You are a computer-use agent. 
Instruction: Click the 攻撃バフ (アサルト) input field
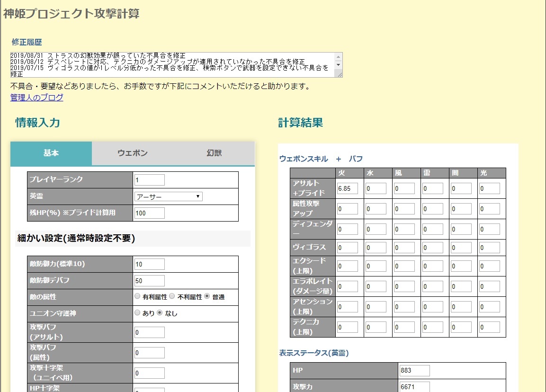149,332
